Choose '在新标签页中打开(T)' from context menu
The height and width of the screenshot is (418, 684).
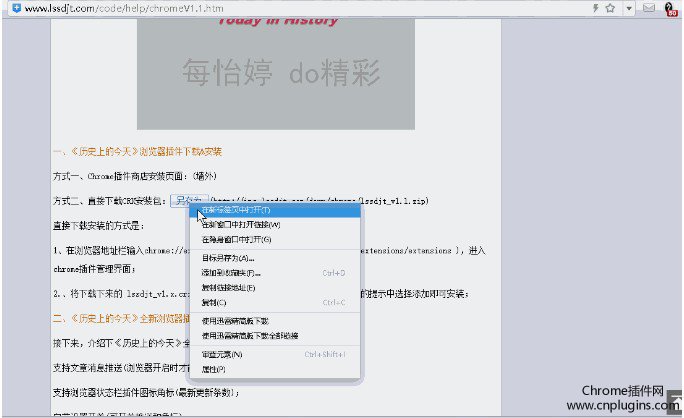(x=275, y=210)
